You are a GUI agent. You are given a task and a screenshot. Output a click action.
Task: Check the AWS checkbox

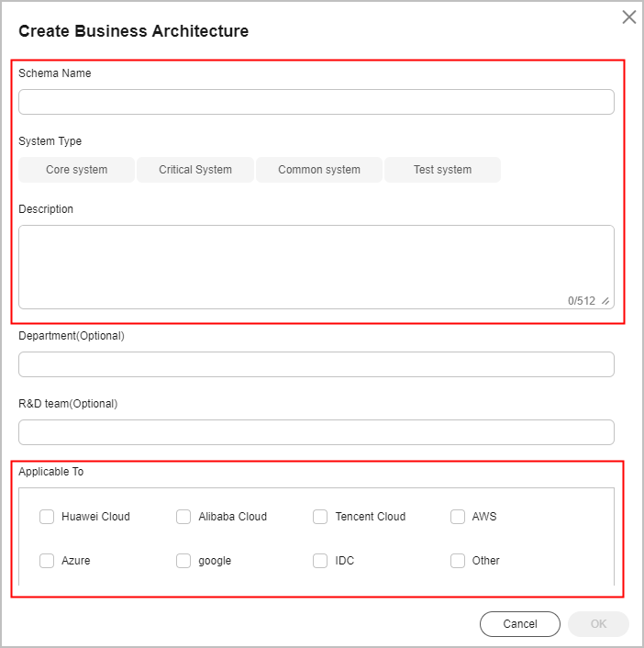point(458,517)
